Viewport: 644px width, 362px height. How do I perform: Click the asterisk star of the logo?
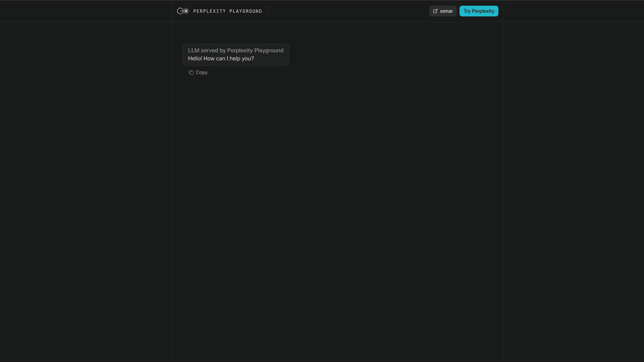click(186, 11)
